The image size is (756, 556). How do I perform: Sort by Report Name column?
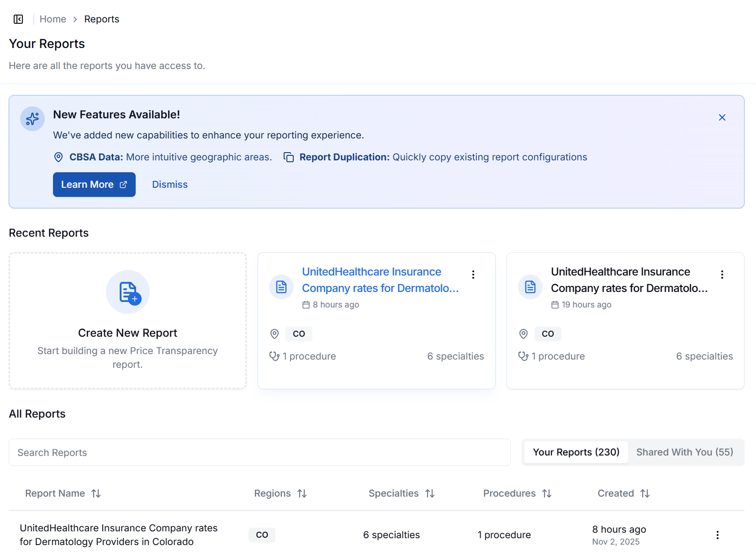point(63,493)
